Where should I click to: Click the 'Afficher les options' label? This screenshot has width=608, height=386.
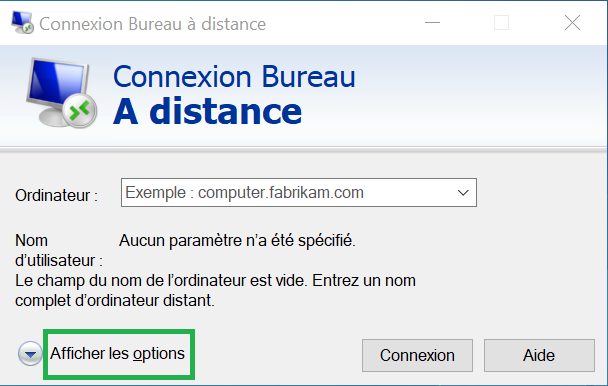[117, 354]
